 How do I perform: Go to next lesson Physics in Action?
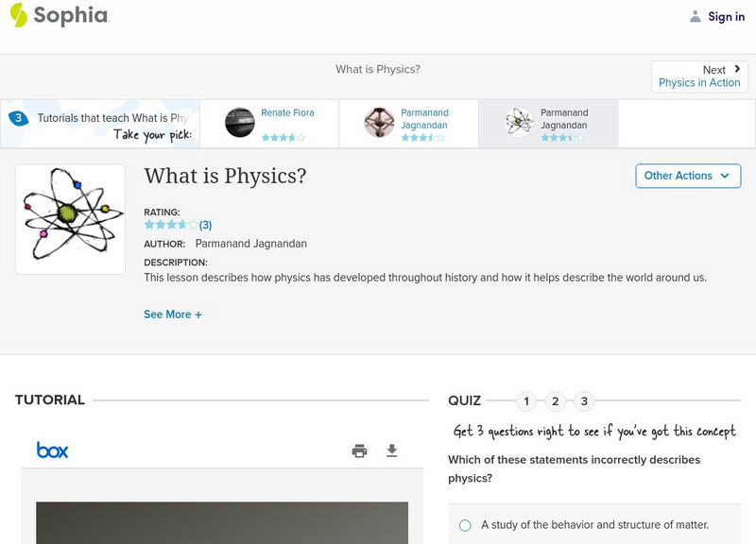699,76
